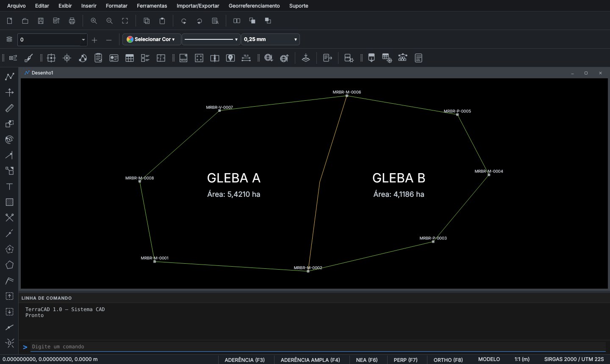Open the table grid icon in toolbar

pos(130,58)
